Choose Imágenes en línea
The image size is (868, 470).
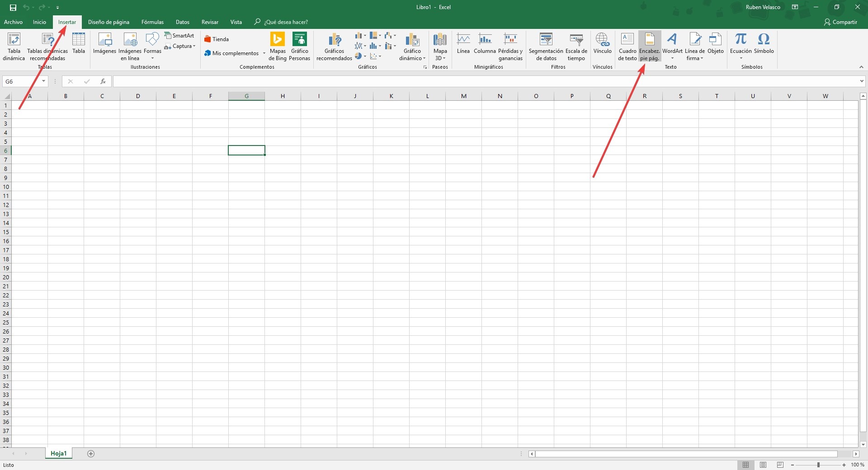(x=130, y=46)
